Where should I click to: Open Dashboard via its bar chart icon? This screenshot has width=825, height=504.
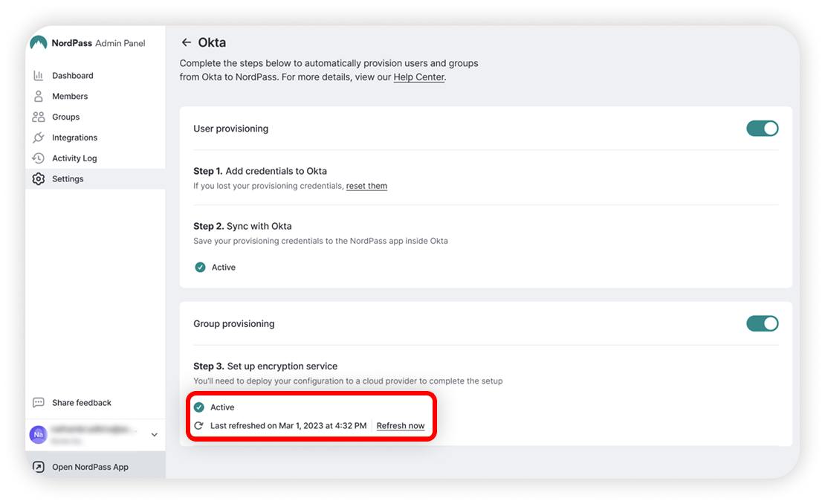(x=39, y=76)
